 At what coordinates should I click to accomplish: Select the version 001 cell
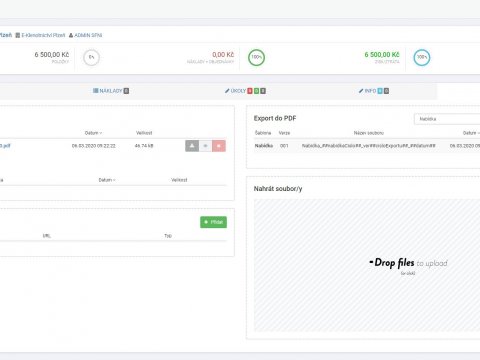coord(284,146)
